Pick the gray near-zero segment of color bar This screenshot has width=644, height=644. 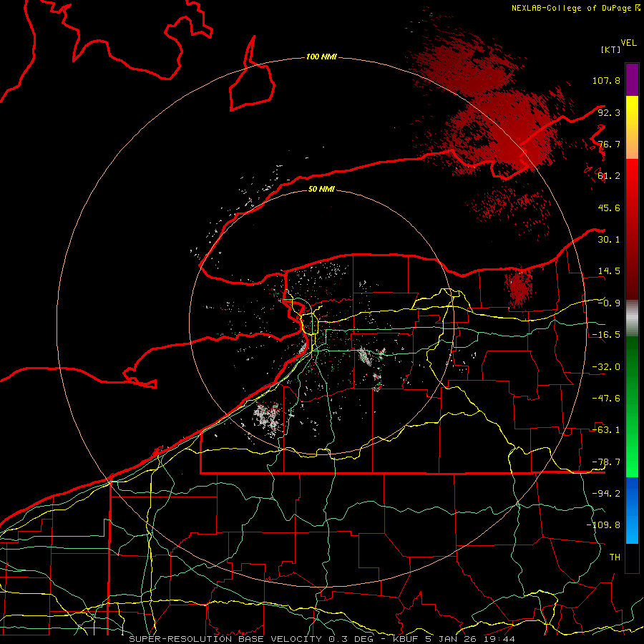tap(632, 317)
